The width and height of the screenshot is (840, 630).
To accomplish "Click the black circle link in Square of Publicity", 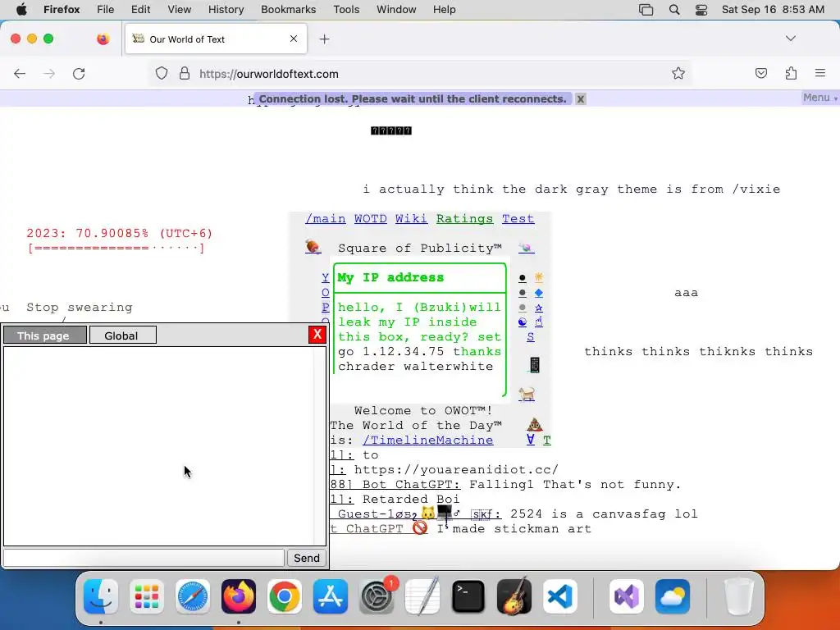I will pos(523,278).
